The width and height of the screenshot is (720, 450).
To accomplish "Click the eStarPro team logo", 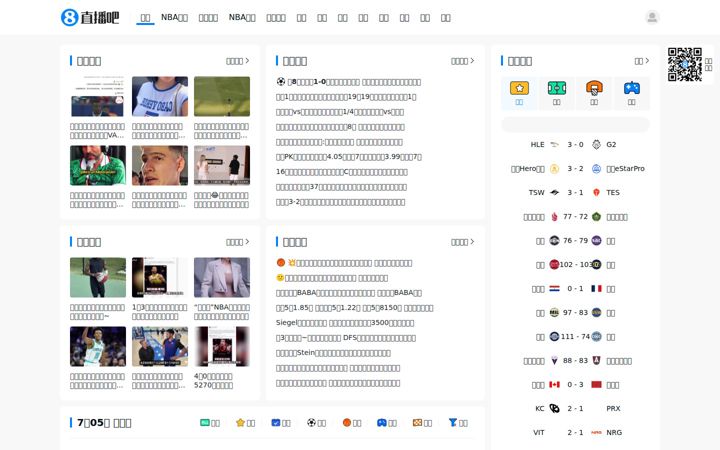I will (596, 169).
